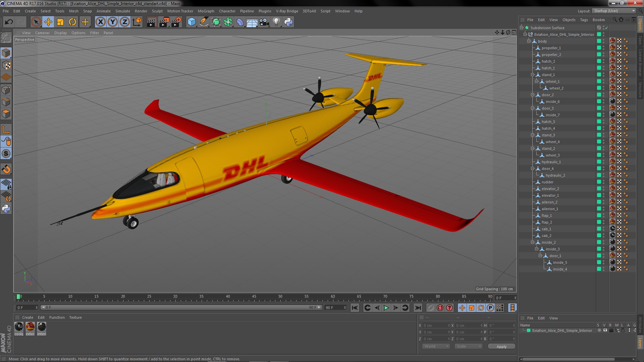
Task: Open material manager Texture menu
Action: pos(75,317)
